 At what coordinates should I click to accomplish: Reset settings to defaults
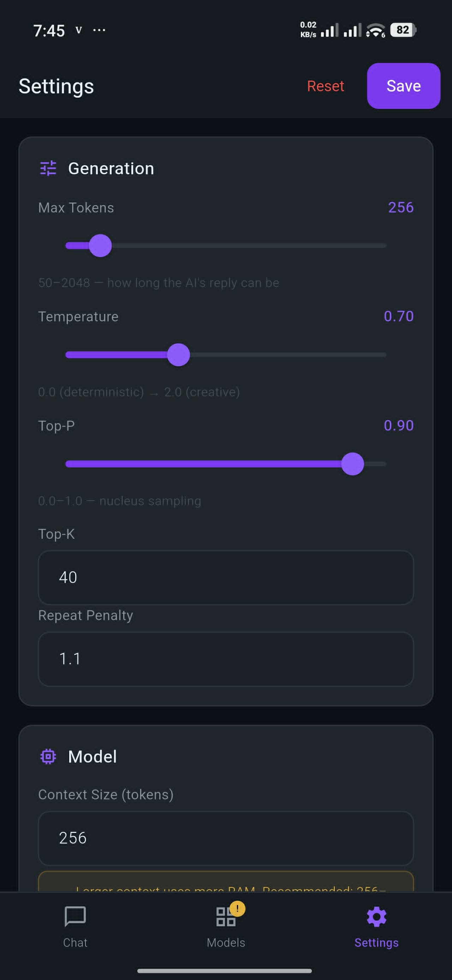tap(326, 86)
